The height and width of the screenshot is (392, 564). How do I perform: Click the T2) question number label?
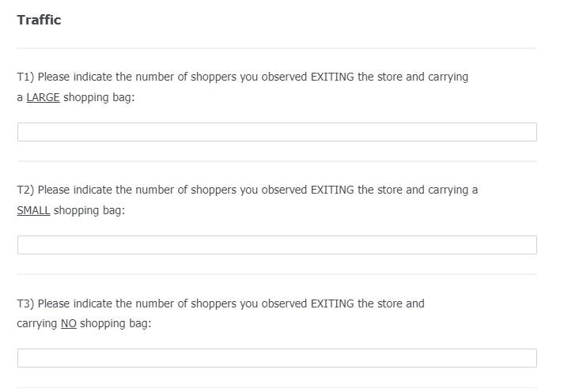[25, 190]
